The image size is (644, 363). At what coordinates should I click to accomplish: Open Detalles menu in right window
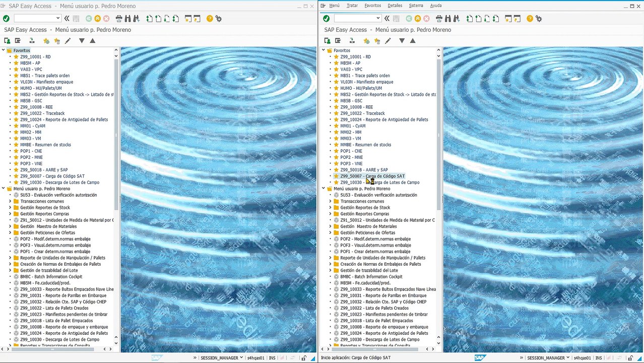click(395, 6)
